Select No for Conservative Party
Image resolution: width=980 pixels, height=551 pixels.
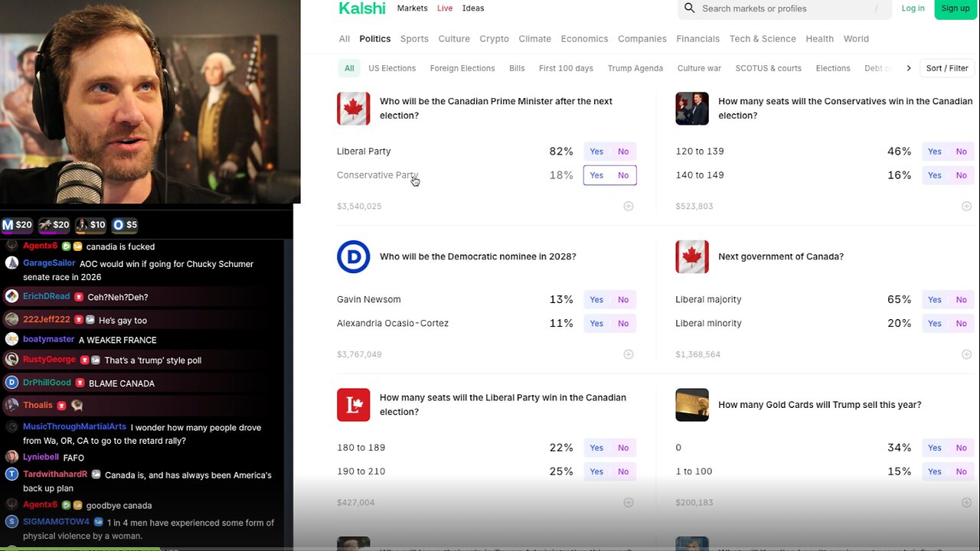coord(623,175)
